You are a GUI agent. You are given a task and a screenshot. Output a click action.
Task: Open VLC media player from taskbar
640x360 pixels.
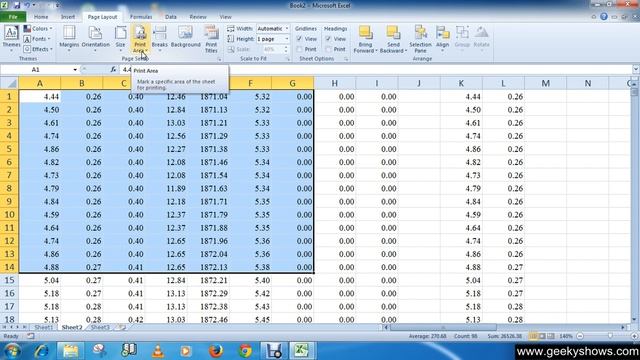pyautogui.click(x=158, y=351)
